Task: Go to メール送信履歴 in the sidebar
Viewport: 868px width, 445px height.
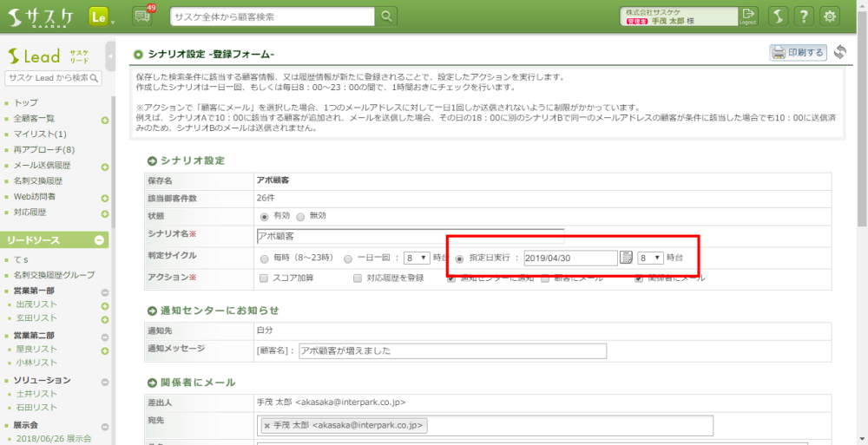Action: coord(43,166)
